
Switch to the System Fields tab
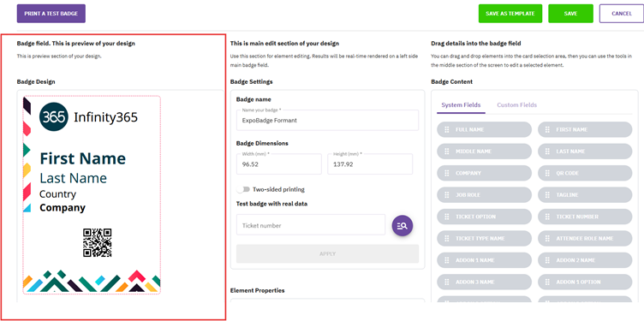coord(461,105)
